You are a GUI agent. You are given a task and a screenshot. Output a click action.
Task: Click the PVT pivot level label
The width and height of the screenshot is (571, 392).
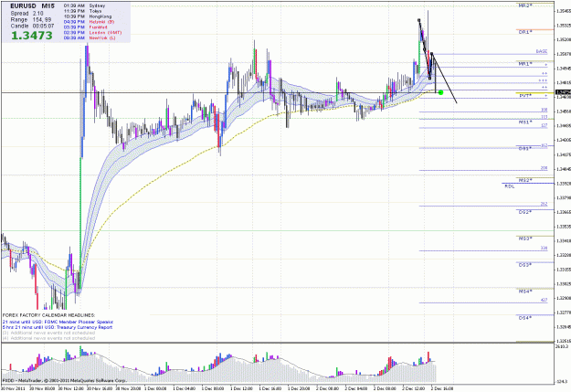525,95
